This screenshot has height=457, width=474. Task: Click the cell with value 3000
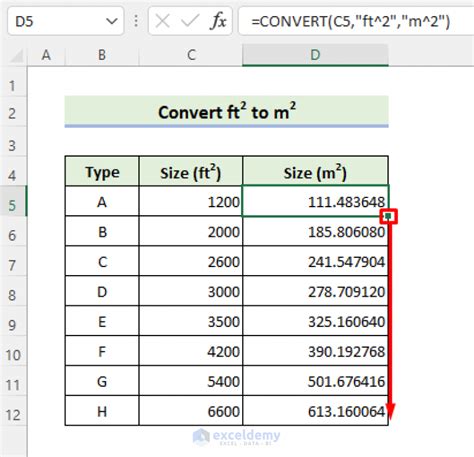(191, 291)
